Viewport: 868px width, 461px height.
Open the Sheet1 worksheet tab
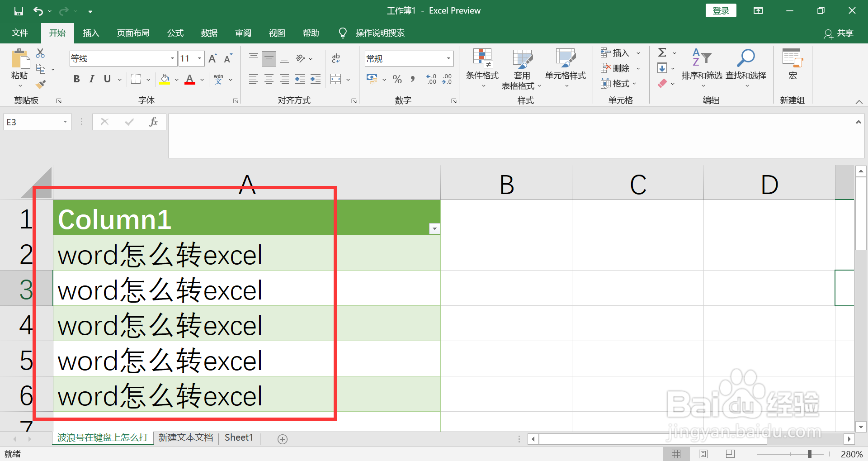[x=238, y=437]
